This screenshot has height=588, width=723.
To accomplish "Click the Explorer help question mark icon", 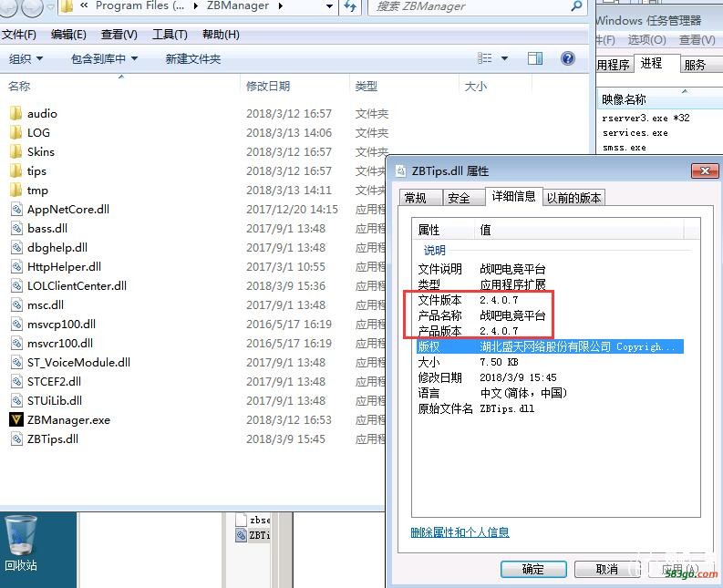I will [x=568, y=58].
